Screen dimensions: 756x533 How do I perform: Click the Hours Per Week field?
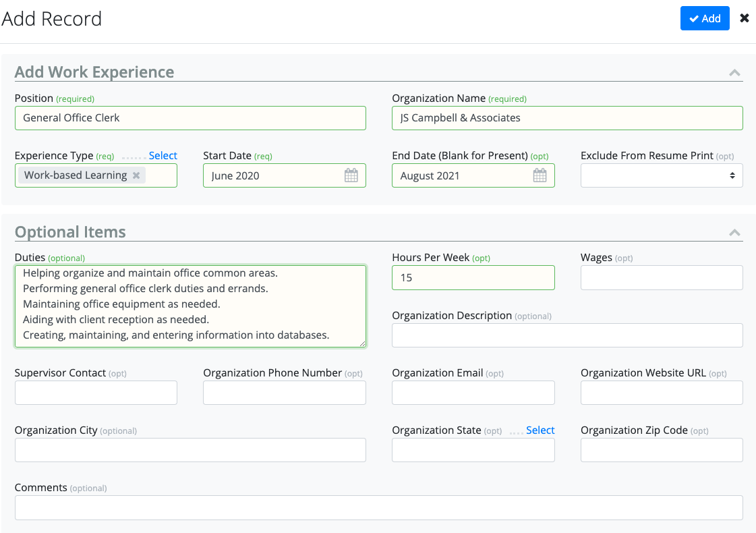coord(473,278)
